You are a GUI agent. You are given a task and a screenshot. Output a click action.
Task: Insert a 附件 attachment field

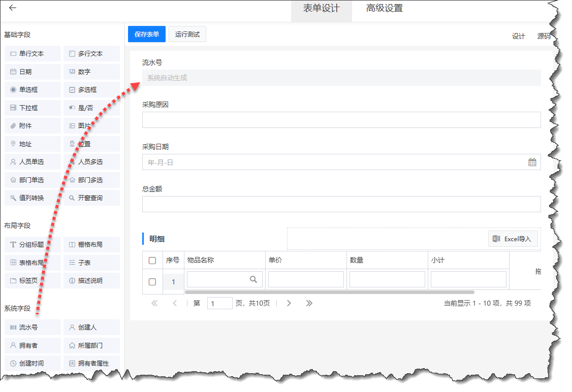[32, 125]
